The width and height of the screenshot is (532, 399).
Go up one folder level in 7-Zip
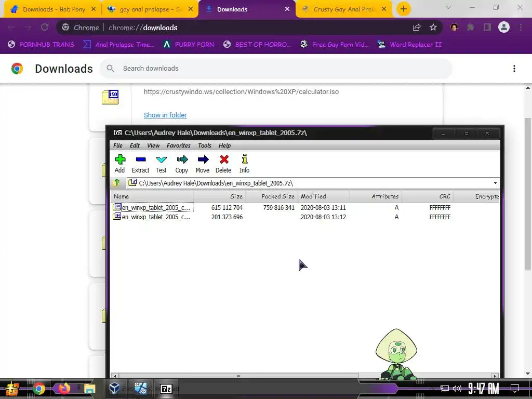pos(116,183)
